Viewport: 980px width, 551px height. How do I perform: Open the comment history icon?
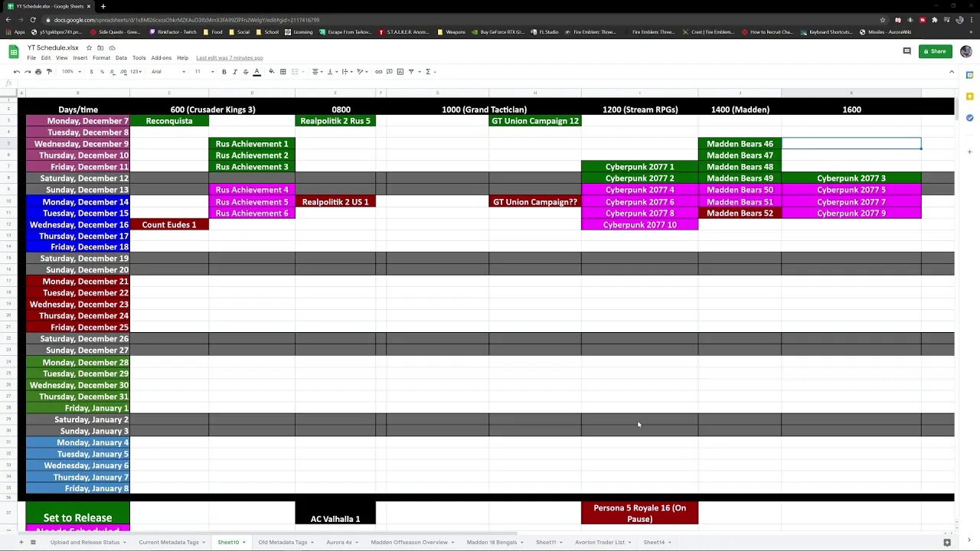pos(906,51)
